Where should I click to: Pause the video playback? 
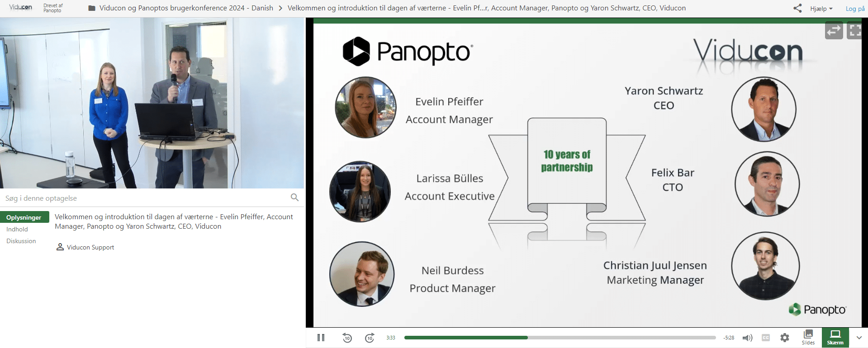pyautogui.click(x=321, y=338)
